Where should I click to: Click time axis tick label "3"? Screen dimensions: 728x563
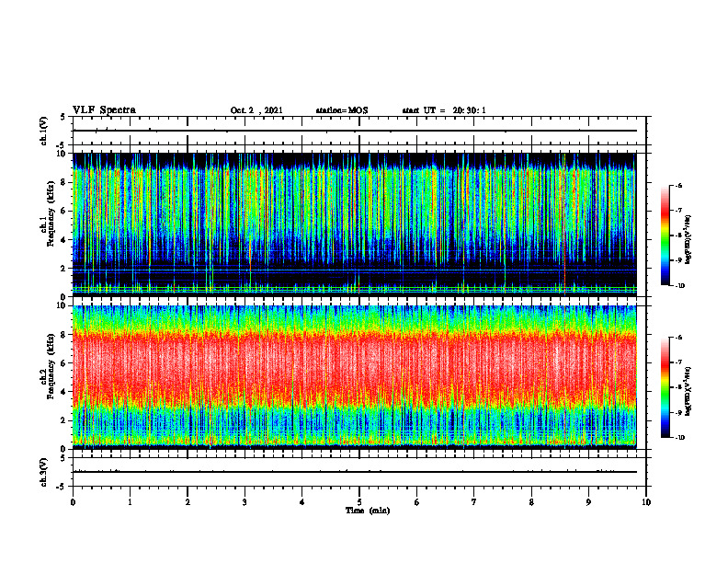point(245,502)
